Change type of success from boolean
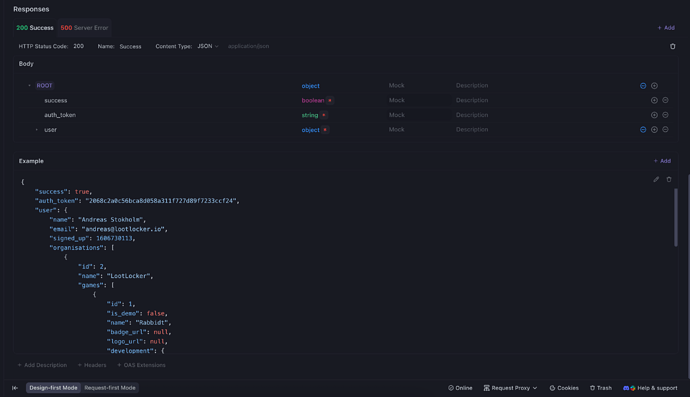Screen dimensions: 690x397 tap(313, 100)
